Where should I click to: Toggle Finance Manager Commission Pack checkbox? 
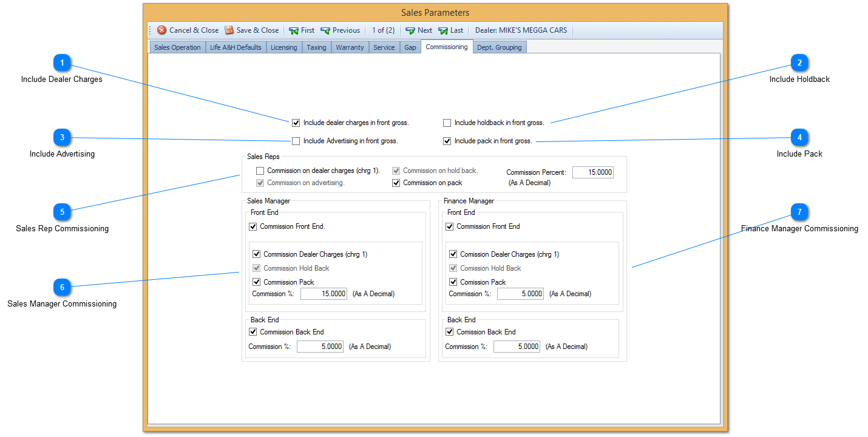pyautogui.click(x=453, y=282)
